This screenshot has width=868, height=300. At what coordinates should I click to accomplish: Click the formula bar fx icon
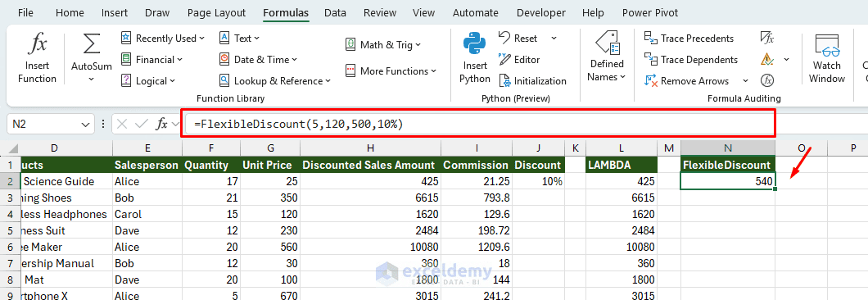[x=161, y=125]
